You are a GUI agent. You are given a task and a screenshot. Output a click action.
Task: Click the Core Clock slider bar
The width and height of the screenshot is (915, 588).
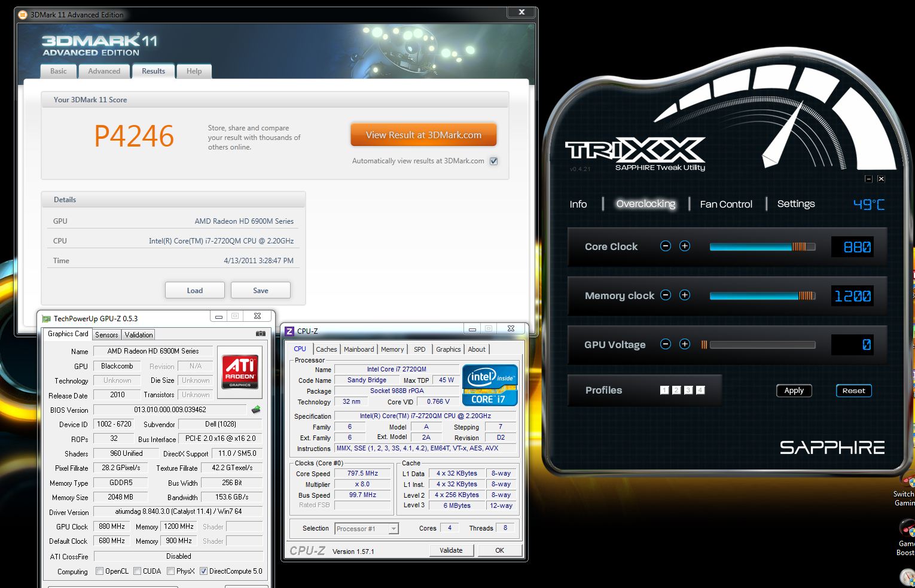[762, 246]
